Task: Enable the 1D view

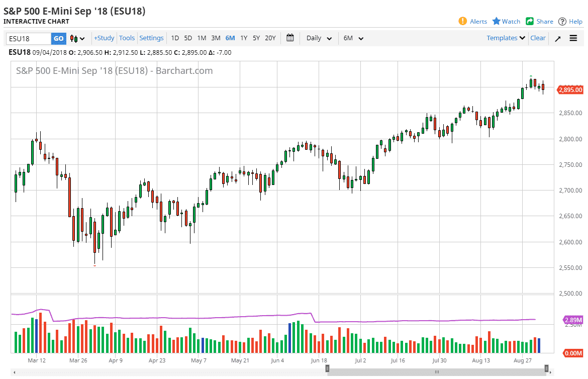Action: coord(175,38)
